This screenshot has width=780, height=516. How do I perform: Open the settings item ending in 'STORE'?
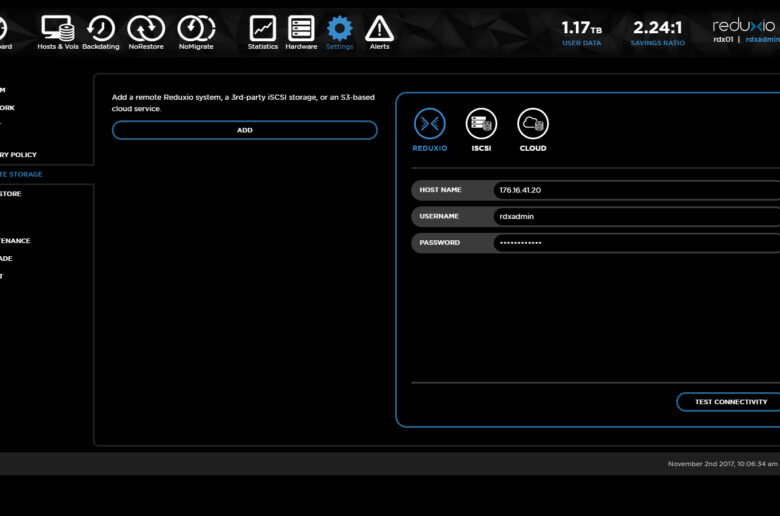[10, 194]
